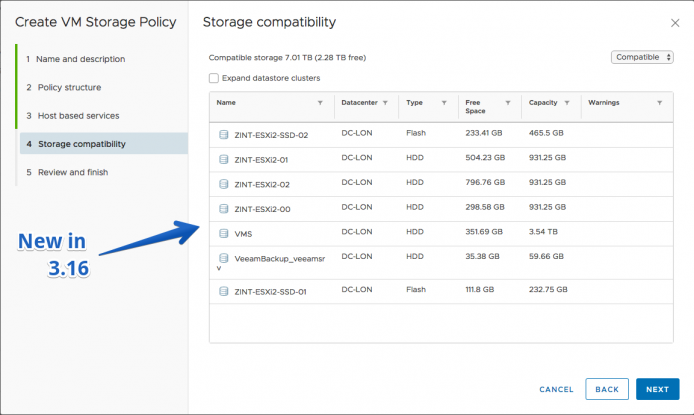Open step 3 Host based services
This screenshot has width=694, height=415.
click(x=73, y=115)
